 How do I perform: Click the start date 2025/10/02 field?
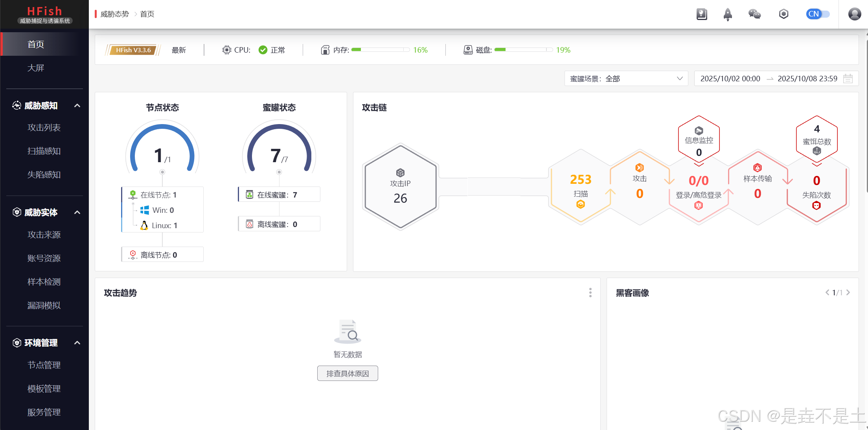click(730, 79)
